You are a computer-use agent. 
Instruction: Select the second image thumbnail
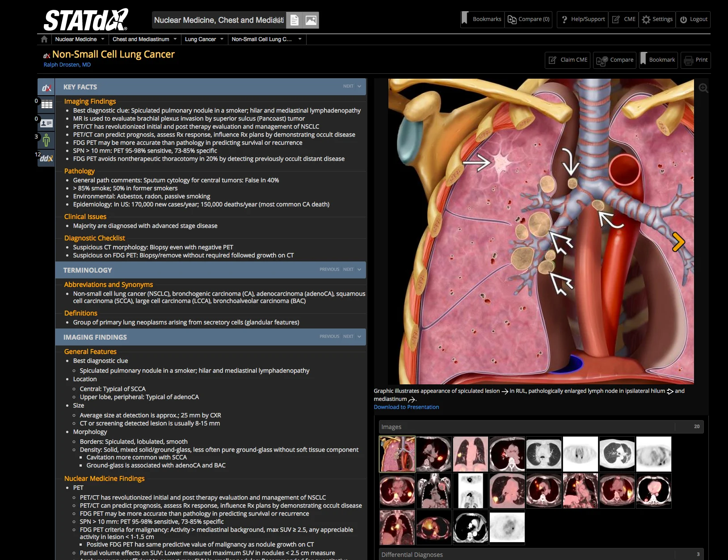click(x=434, y=454)
